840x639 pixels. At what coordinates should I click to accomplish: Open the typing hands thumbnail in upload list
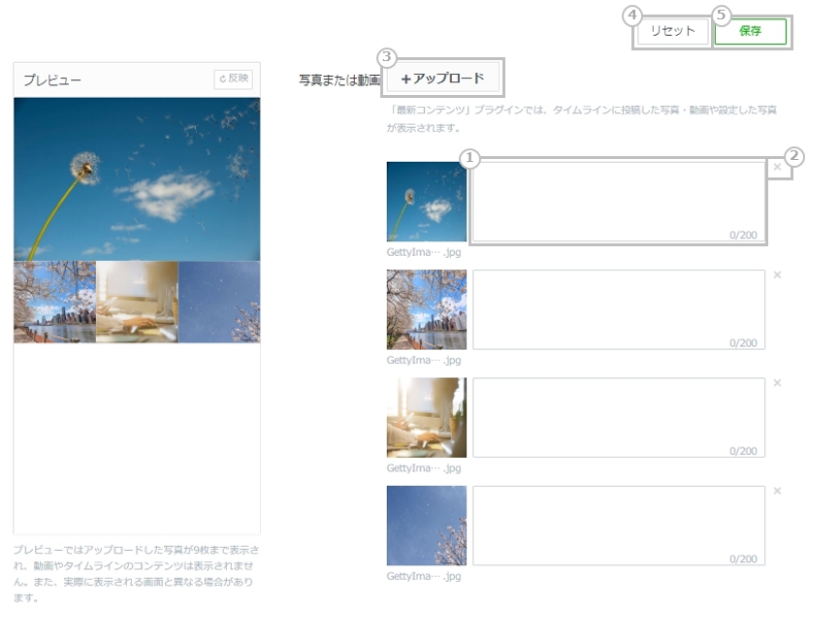point(426,417)
